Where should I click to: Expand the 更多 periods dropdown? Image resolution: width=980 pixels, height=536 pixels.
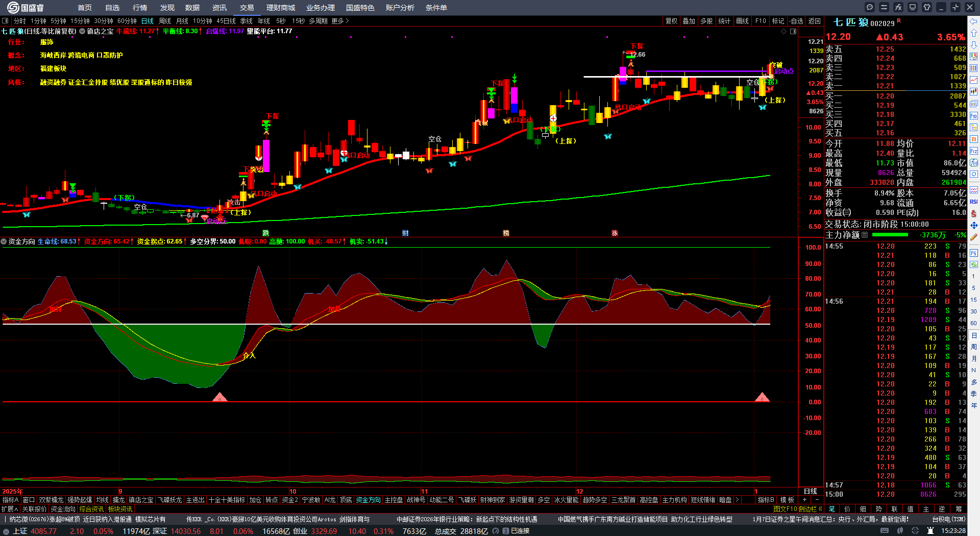coord(340,21)
